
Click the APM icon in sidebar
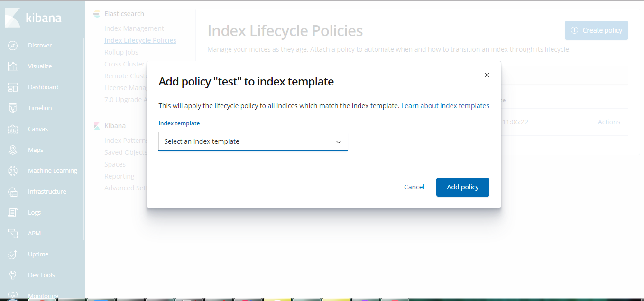click(x=13, y=234)
